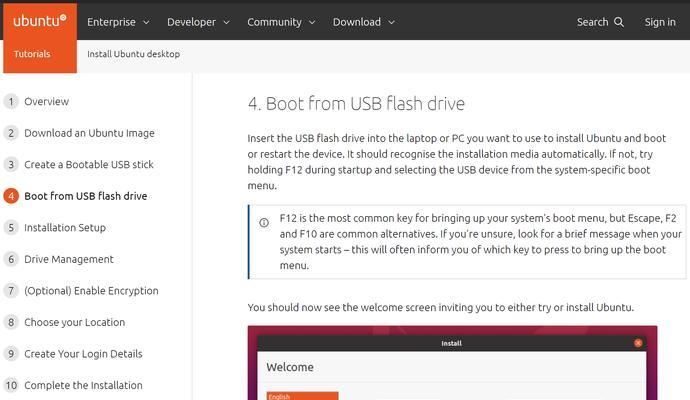This screenshot has width=690, height=400.
Task: Click Sign in
Action: click(660, 22)
